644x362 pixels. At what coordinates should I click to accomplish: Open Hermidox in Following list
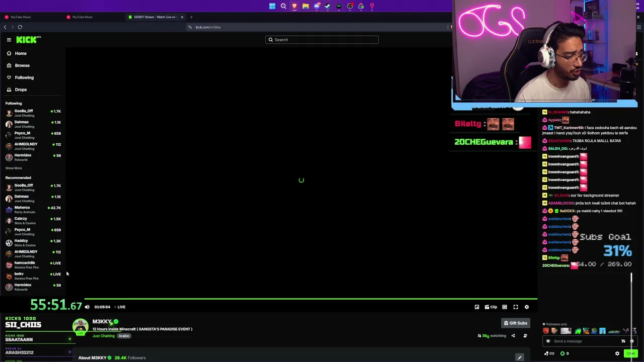[33, 157]
